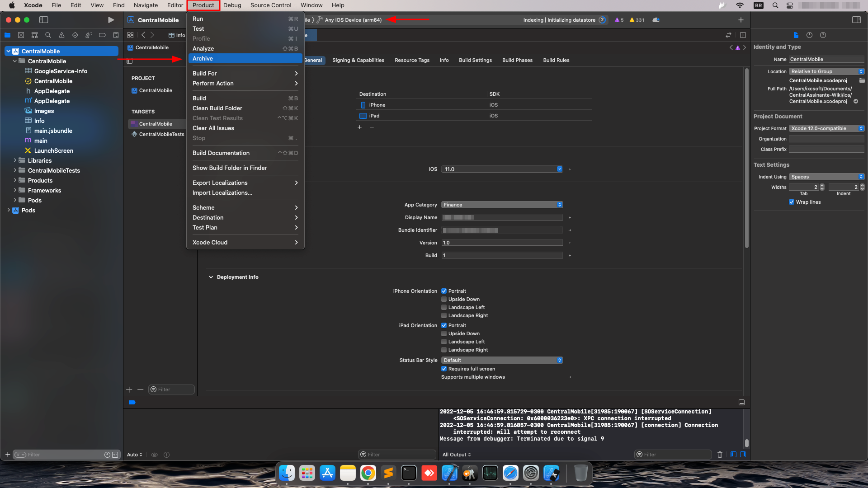
Task: Expand the Frameworks folder in navigator
Action: 15,190
